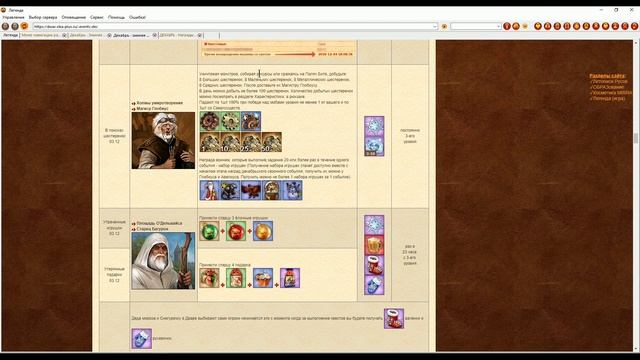The image size is (640, 360).
Task: Click the red boot icon in the bottom note
Action: (394, 318)
